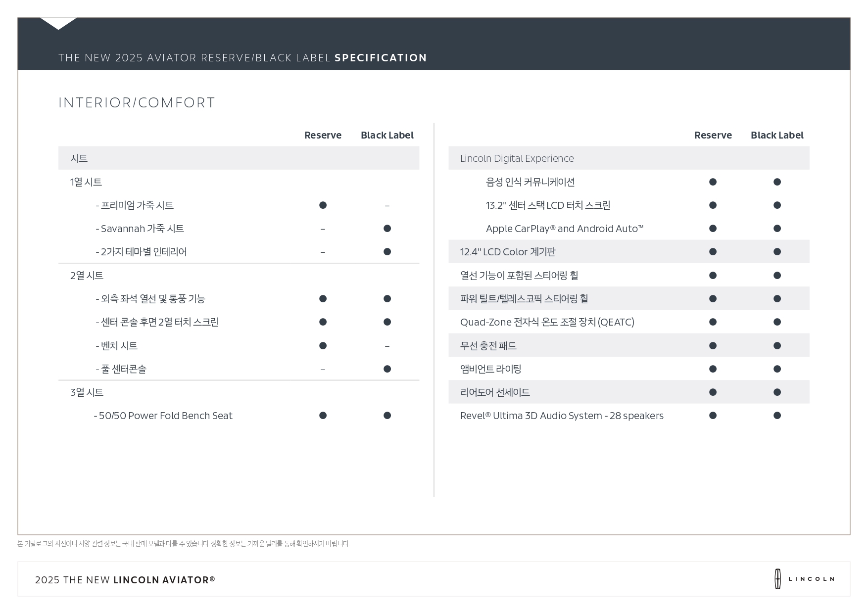Click the 1열 시트 row label
The width and height of the screenshot is (868, 614).
pos(86,182)
